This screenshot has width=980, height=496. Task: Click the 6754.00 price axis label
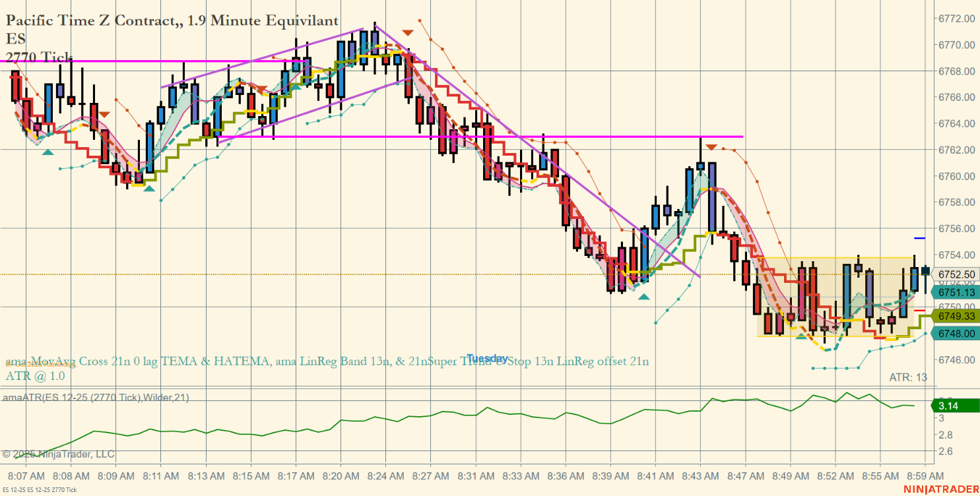pos(958,255)
